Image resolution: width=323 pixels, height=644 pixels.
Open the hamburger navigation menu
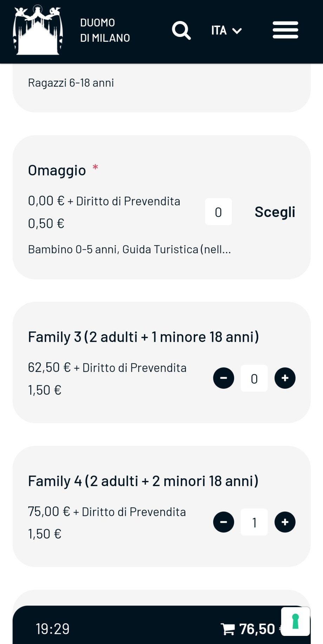[x=285, y=30]
